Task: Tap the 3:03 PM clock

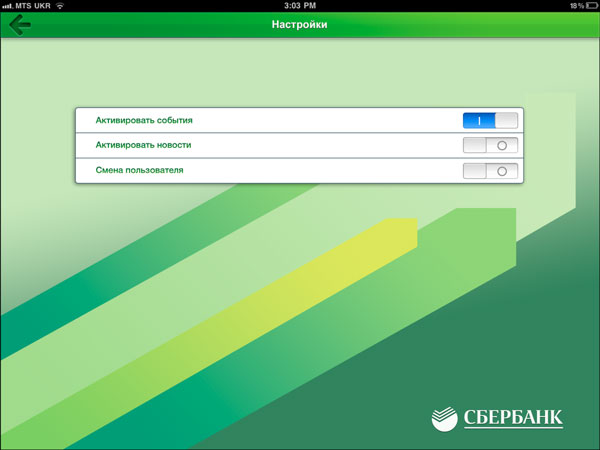Action: click(x=299, y=6)
